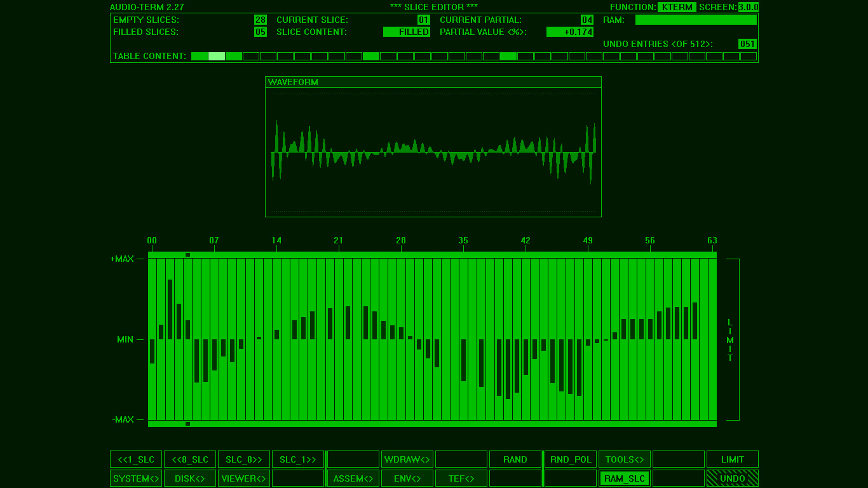Viewport: 868px width, 488px height.
Task: Trigger UNDO to revert last edit
Action: (732, 478)
